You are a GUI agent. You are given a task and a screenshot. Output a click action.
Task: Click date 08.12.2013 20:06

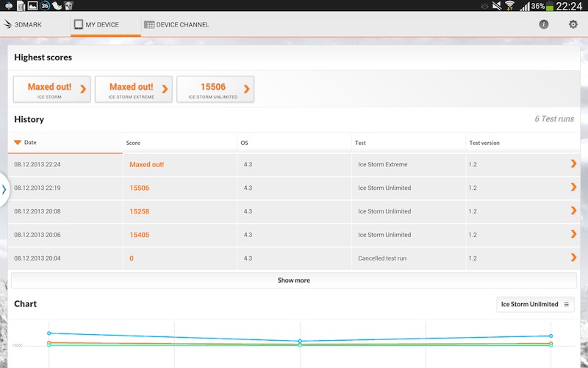pyautogui.click(x=37, y=235)
